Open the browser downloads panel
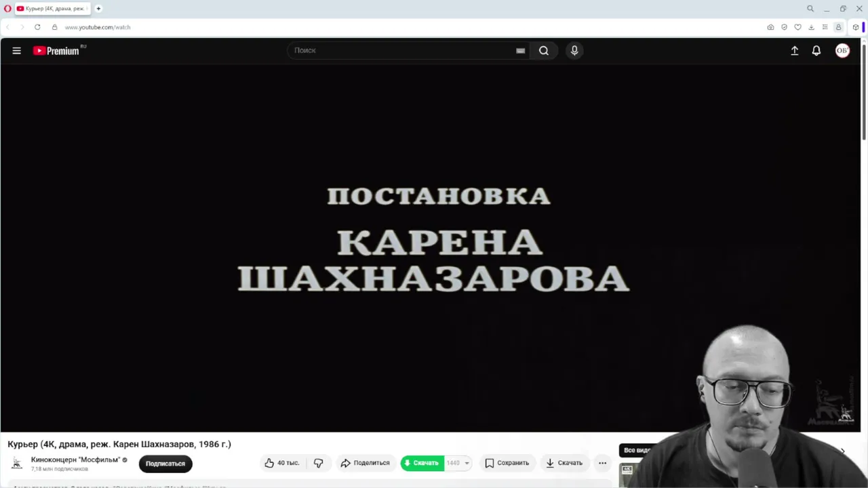Viewport: 868px width, 488px height. [x=811, y=27]
